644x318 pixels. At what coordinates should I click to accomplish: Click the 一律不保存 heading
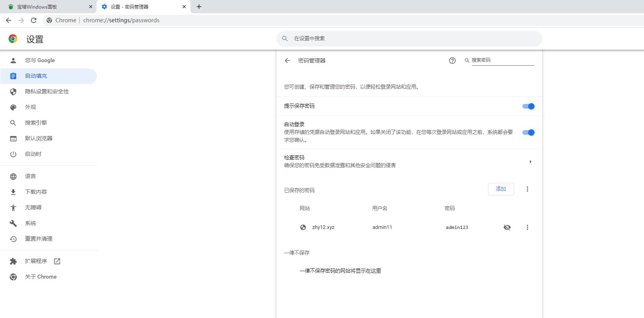tap(297, 253)
